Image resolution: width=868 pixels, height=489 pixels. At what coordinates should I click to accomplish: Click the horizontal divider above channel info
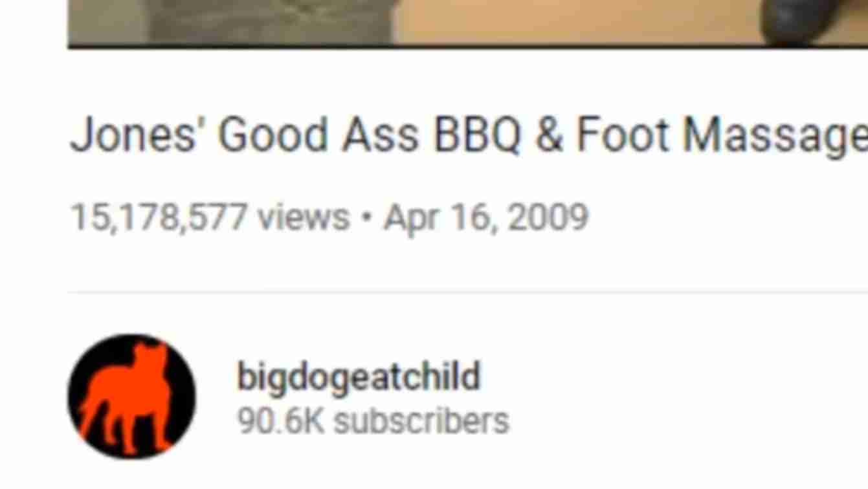(x=468, y=292)
